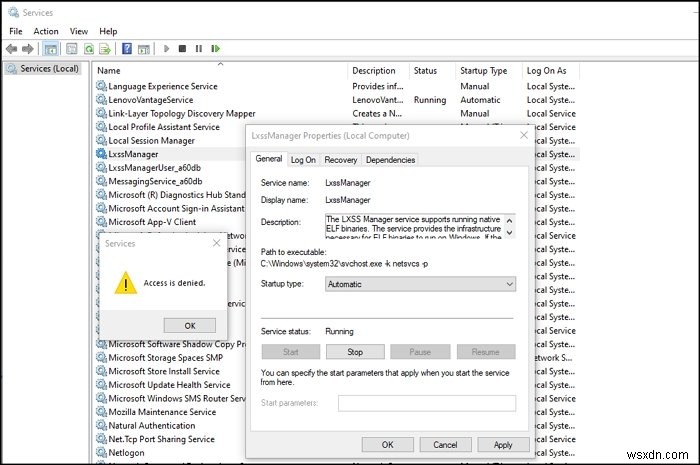Viewport: 700px width, 465px height.
Task: Click the Pause Service toolbar icon
Action: (x=199, y=48)
